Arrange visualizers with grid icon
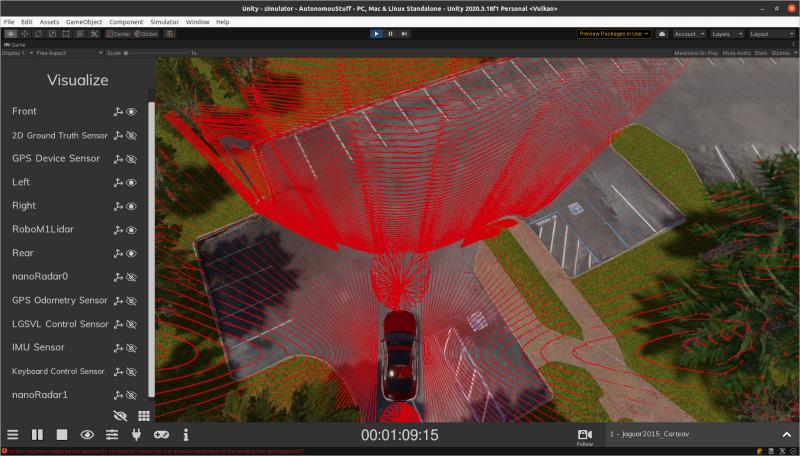 pos(144,416)
